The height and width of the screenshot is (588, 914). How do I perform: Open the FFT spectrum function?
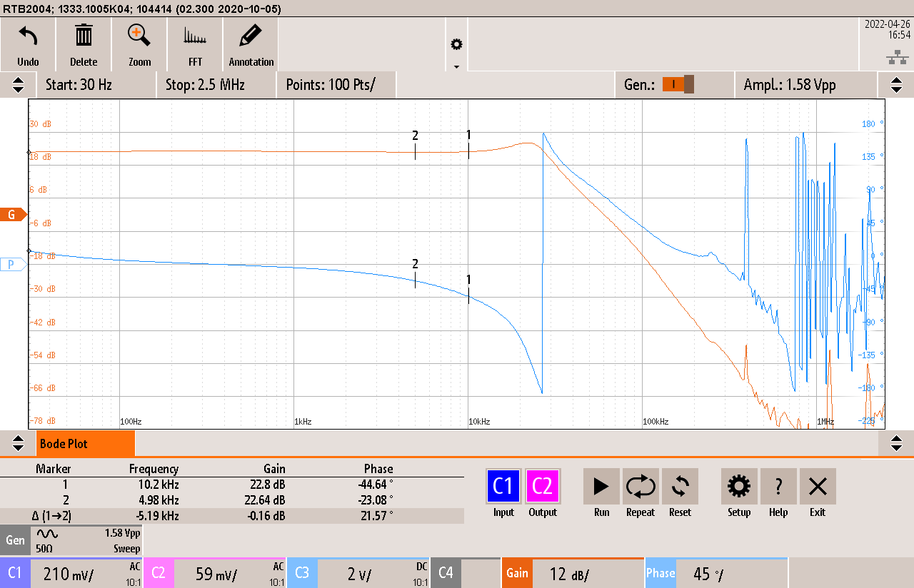[195, 36]
